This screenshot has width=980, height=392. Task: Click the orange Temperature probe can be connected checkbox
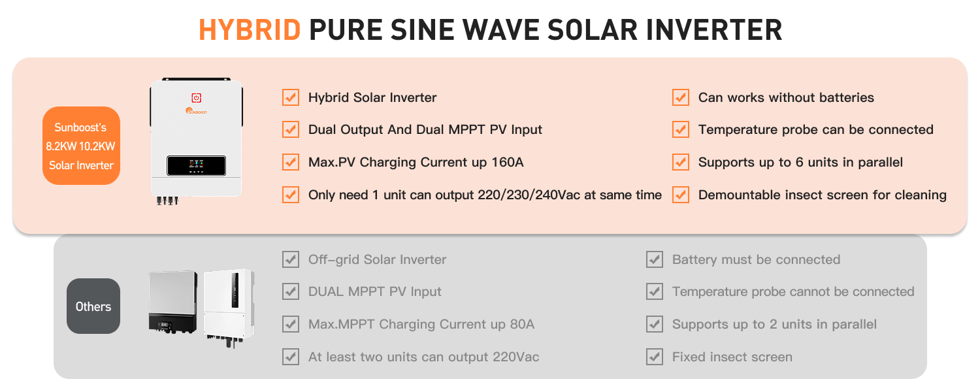tap(681, 129)
